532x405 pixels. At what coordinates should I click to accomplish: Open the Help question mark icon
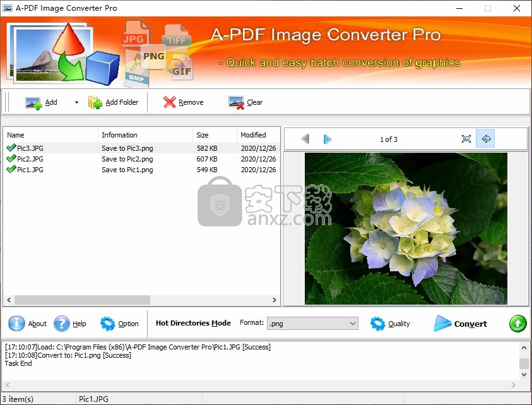tap(62, 323)
